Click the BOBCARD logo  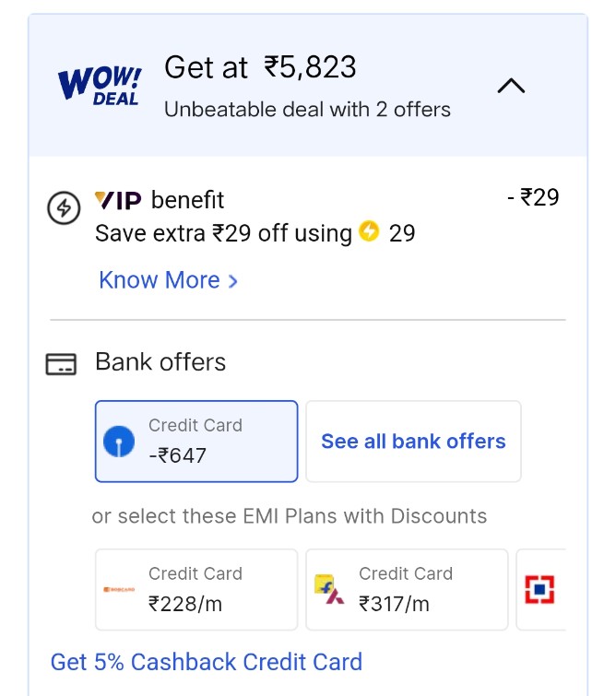120,589
